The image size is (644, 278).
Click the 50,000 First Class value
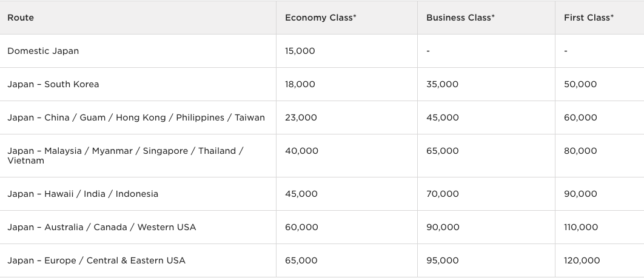tap(580, 84)
